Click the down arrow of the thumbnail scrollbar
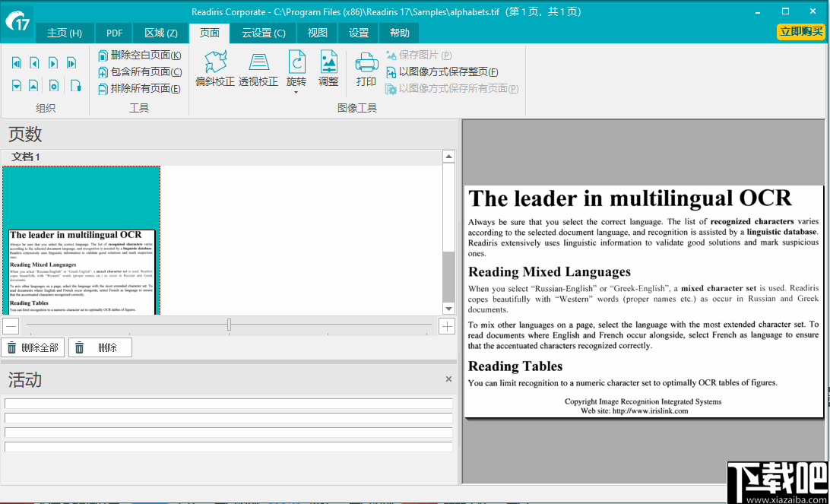The height and width of the screenshot is (504, 830). click(x=449, y=309)
